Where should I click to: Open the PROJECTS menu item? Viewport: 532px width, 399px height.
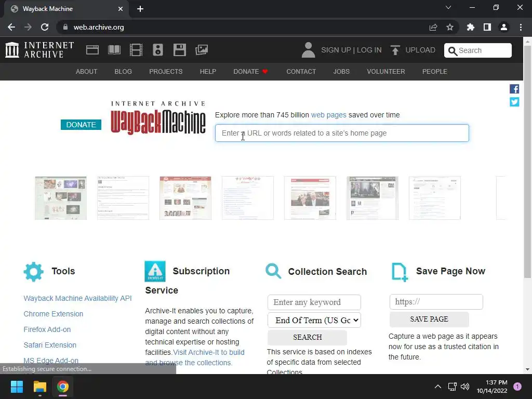click(x=166, y=72)
